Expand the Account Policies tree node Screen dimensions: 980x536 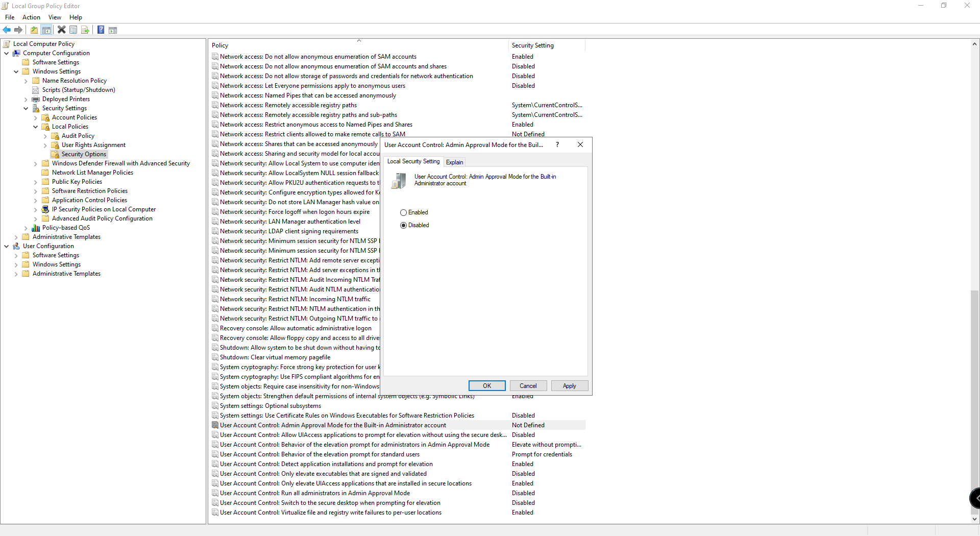(x=36, y=117)
